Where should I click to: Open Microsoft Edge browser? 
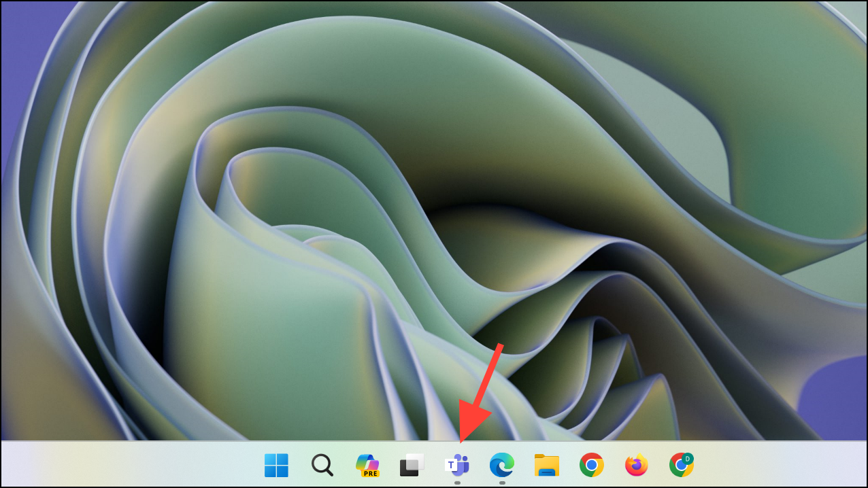click(502, 466)
